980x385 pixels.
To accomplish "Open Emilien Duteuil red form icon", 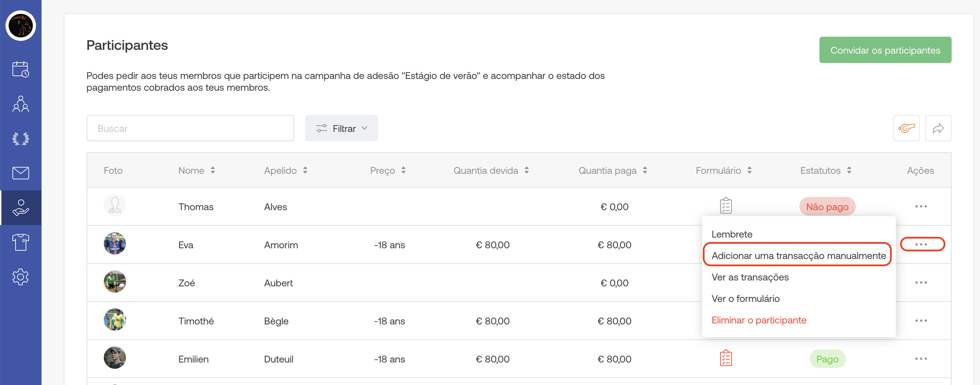I will tap(726, 358).
